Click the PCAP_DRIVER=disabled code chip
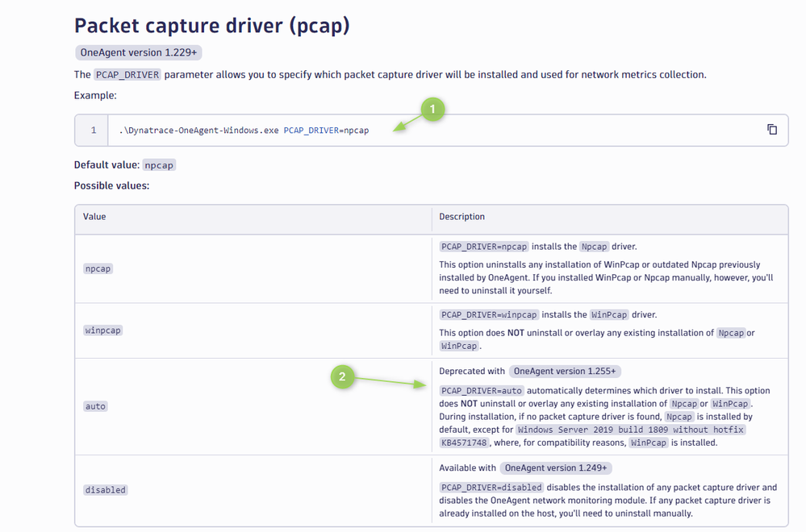Image resolution: width=806 pixels, height=532 pixels. (491, 487)
